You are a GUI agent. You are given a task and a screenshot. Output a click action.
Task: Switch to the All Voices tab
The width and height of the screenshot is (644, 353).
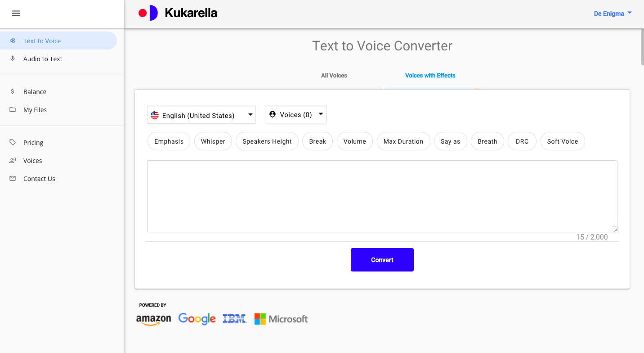(x=334, y=75)
